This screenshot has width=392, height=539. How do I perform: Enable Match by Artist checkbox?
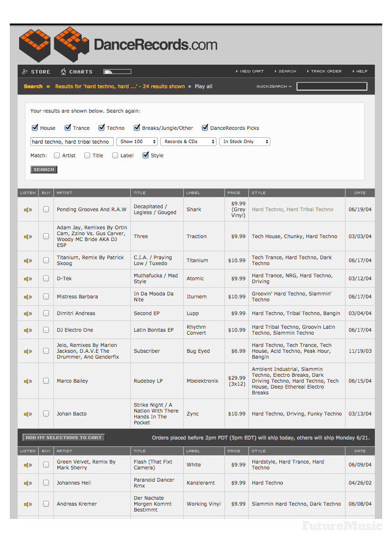(57, 155)
